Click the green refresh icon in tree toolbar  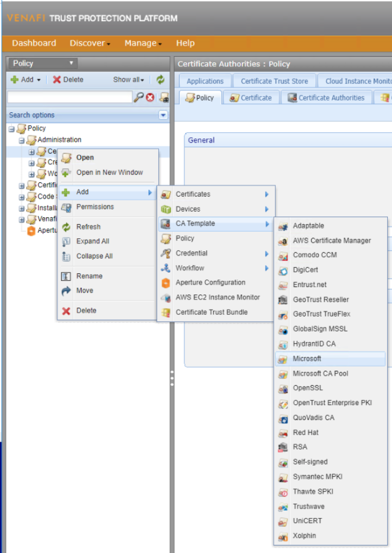(160, 79)
